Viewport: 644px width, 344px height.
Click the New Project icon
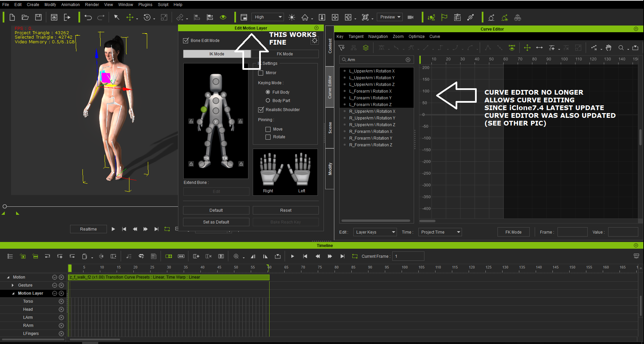[x=12, y=17]
